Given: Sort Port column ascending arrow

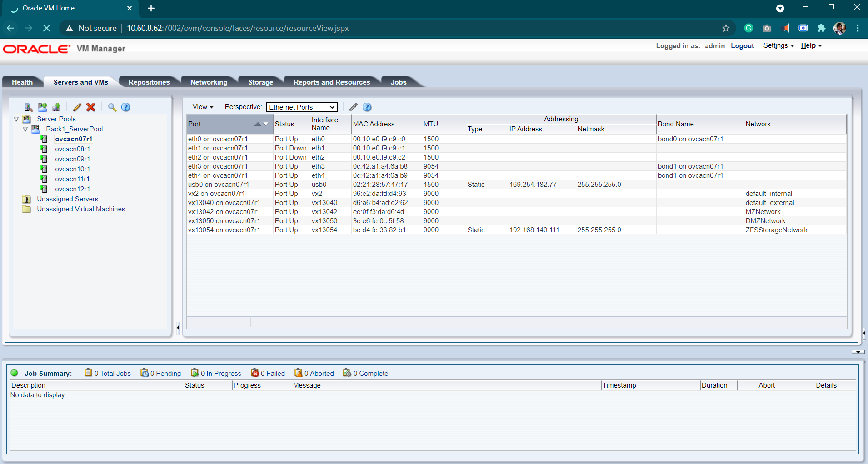Looking at the screenshot, I should point(258,124).
